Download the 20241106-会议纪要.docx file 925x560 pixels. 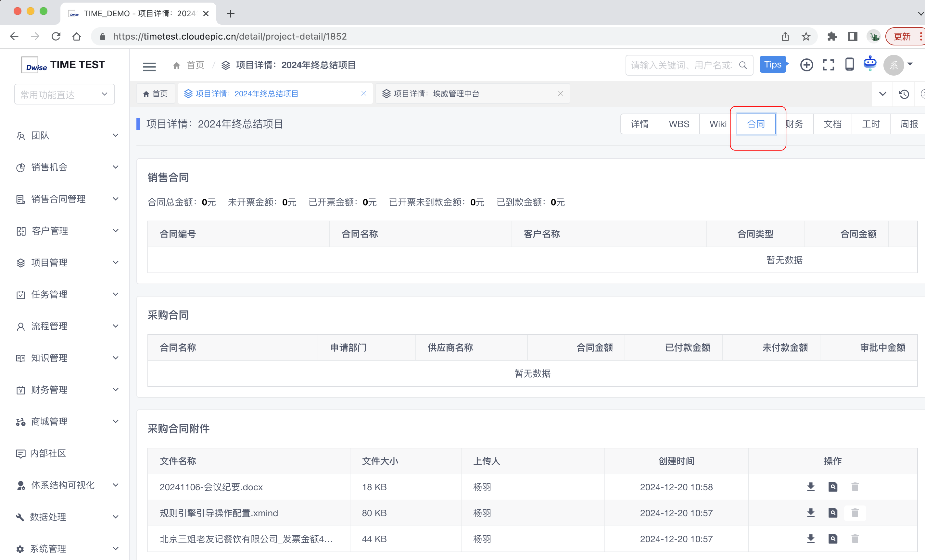(x=810, y=487)
